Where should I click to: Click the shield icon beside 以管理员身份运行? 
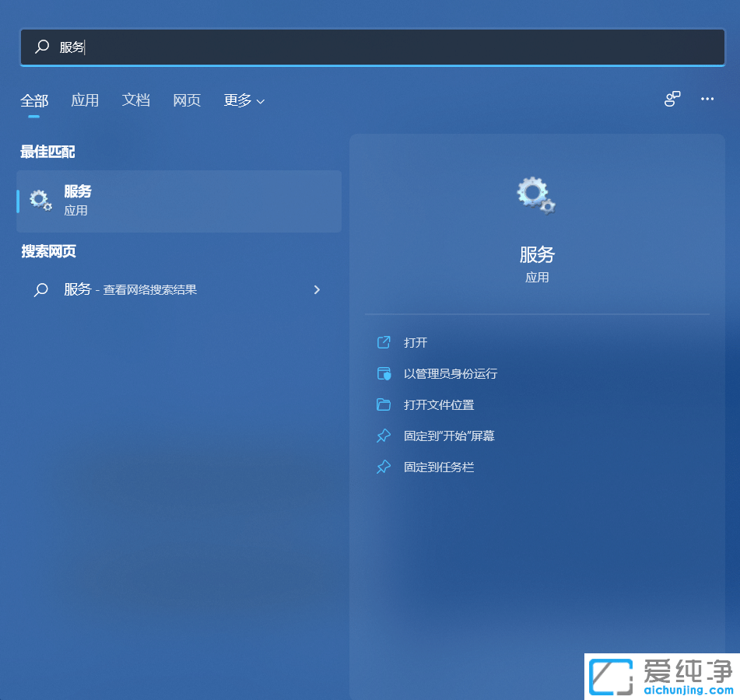point(384,373)
